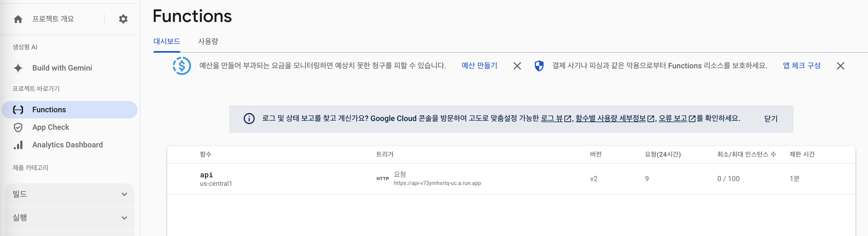Click the budget dollar icon in banner

(x=182, y=66)
